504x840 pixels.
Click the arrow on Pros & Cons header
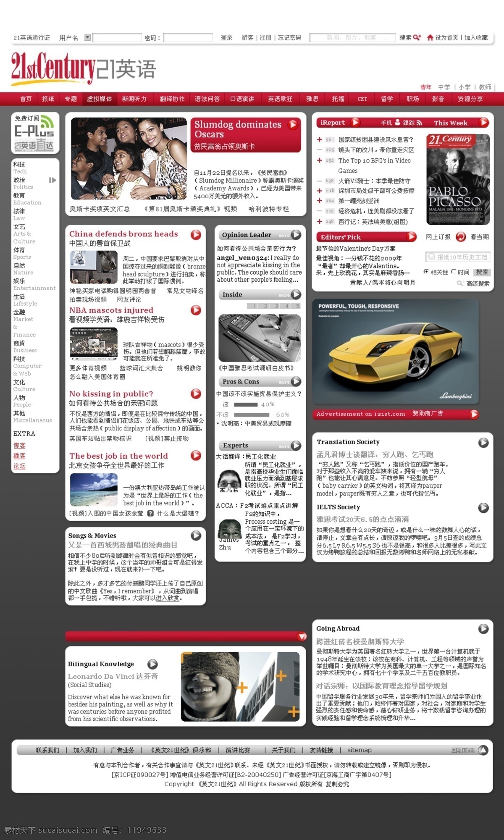tap(296, 381)
